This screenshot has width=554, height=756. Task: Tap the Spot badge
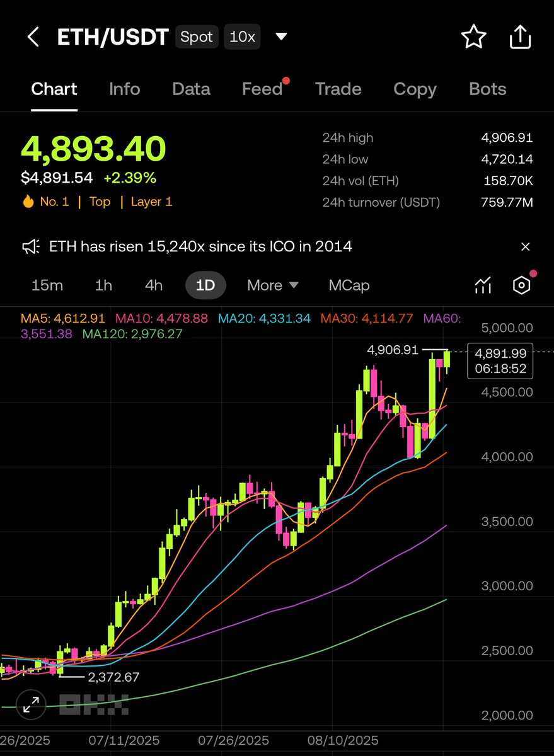[197, 37]
